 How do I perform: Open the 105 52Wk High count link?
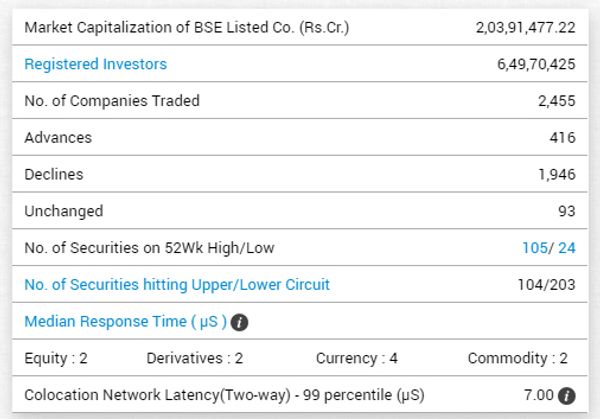(x=535, y=248)
